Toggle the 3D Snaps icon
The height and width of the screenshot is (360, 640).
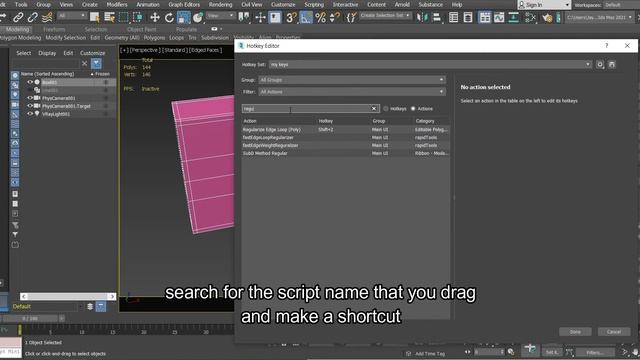coord(291,17)
